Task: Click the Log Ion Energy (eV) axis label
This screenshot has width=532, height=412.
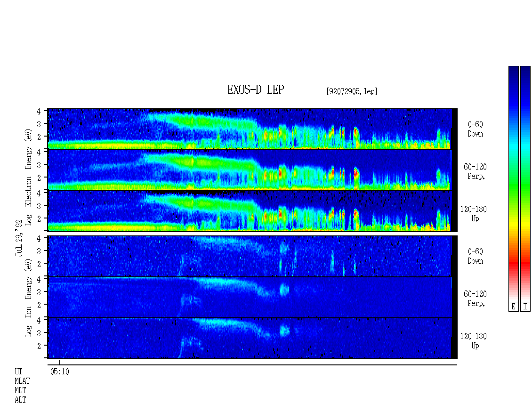Action: 28,298
